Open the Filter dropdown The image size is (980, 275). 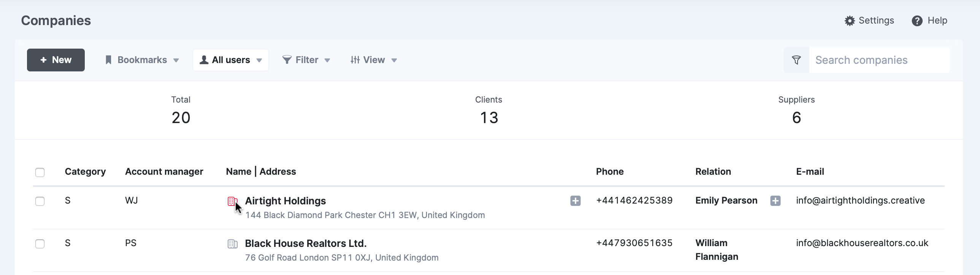[x=306, y=60]
